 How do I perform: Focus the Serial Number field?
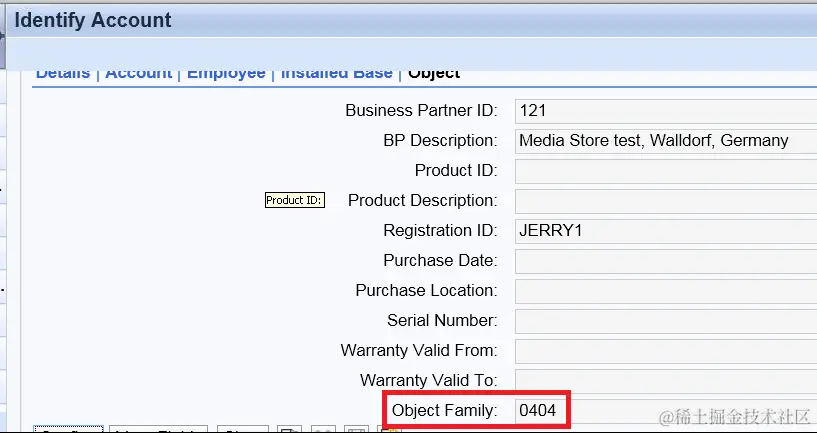coord(666,320)
